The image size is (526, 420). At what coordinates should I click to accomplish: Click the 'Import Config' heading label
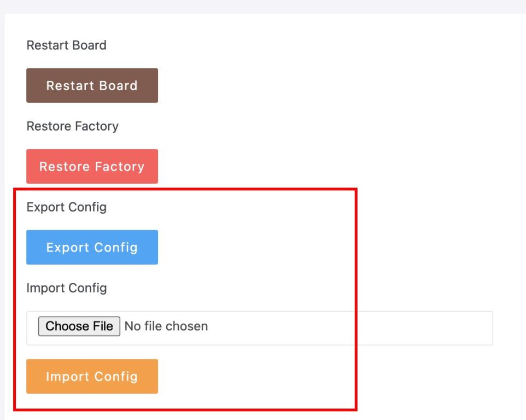[66, 288]
